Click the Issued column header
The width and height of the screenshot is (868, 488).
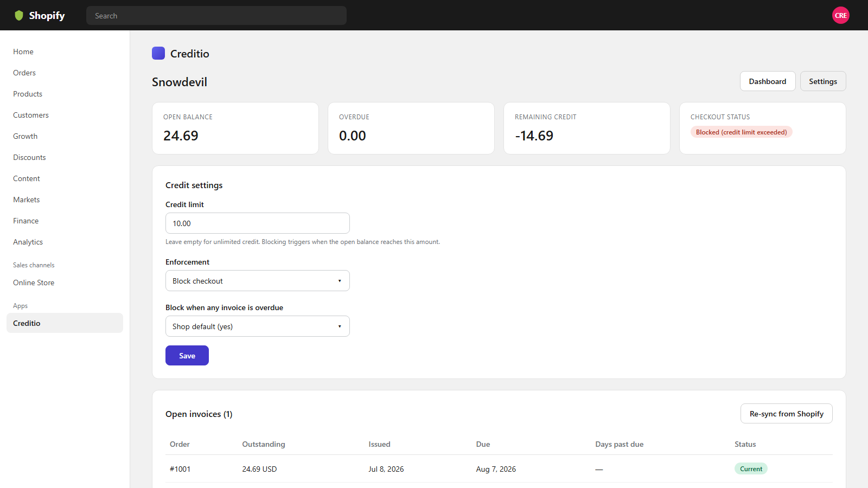point(379,444)
